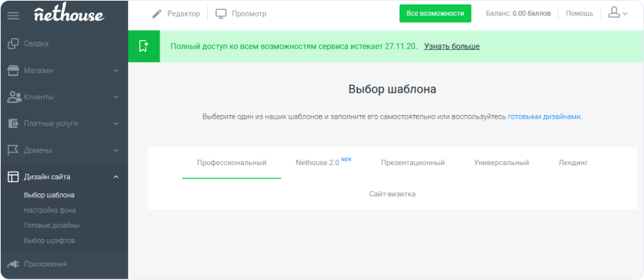Click the Сводка sidebar icon

point(13,43)
